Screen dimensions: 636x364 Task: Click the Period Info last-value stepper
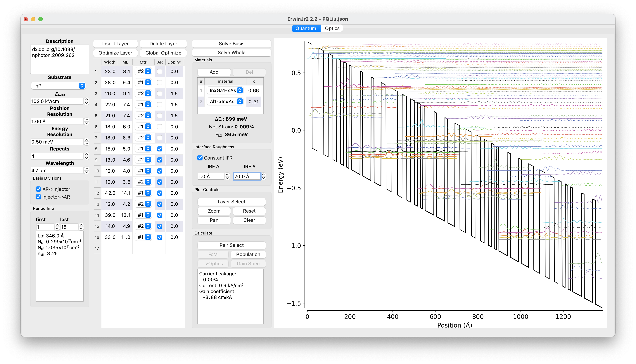[81, 227]
